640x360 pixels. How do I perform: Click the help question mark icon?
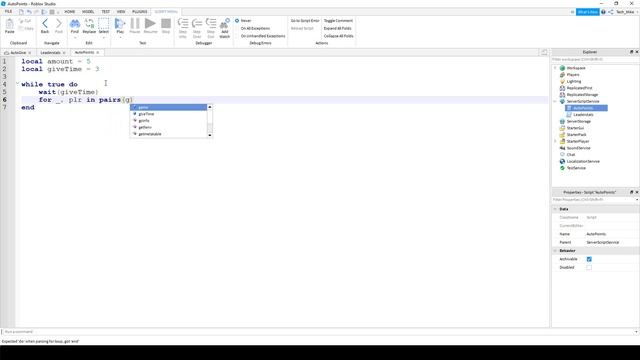tap(603, 12)
